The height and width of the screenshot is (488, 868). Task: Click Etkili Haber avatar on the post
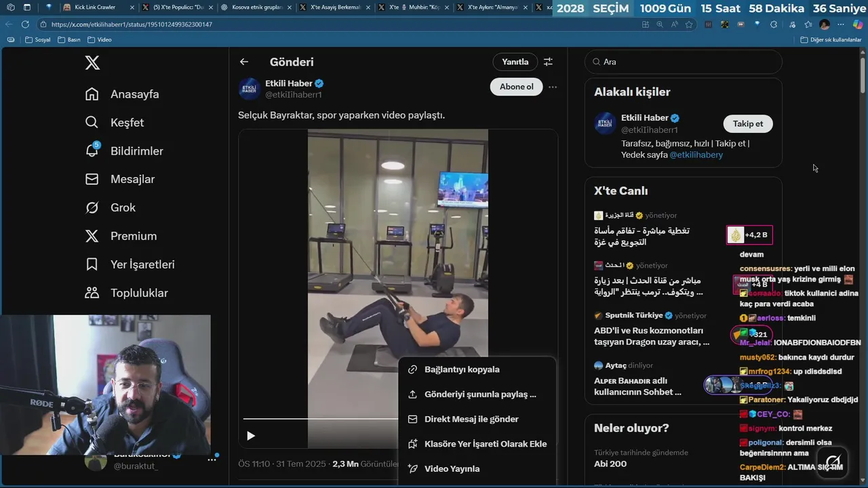(250, 89)
